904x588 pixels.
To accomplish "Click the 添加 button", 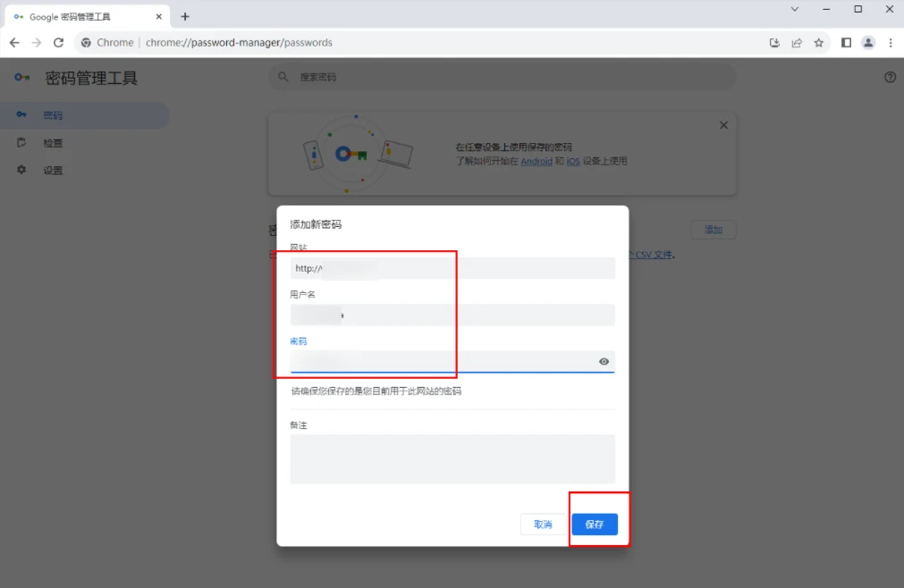I will click(x=714, y=230).
